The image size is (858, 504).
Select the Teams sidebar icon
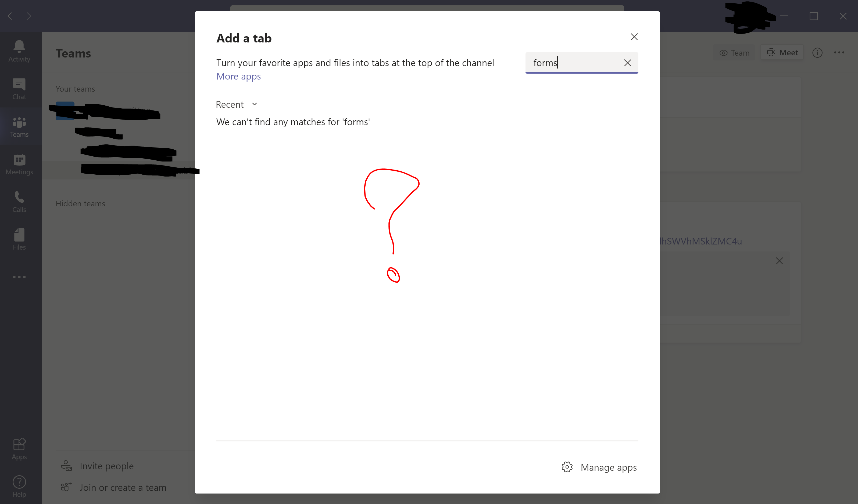click(x=19, y=123)
